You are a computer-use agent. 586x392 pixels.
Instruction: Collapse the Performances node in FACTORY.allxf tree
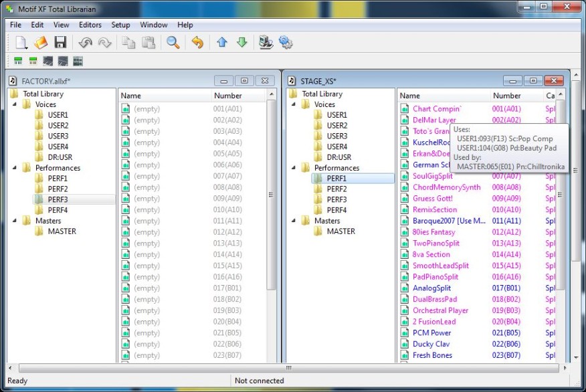(15, 168)
